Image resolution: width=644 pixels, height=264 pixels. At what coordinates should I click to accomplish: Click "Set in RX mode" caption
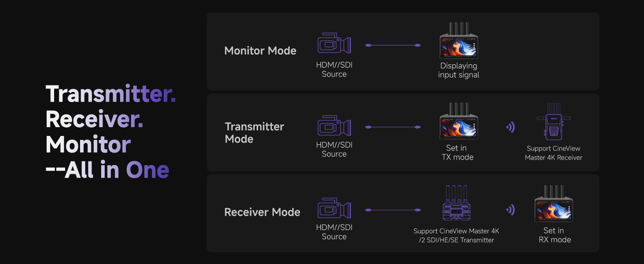click(554, 235)
